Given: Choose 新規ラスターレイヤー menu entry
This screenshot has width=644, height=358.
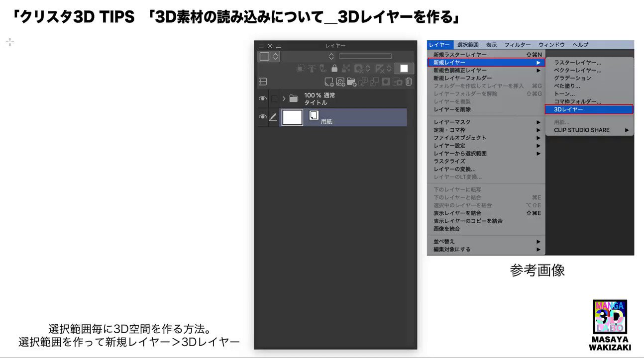Looking at the screenshot, I should click(486, 55).
